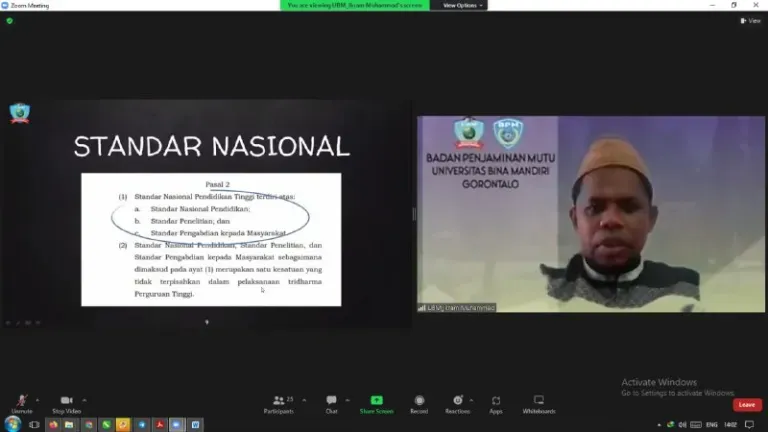
Task: Leave the meeting
Action: [x=746, y=405]
